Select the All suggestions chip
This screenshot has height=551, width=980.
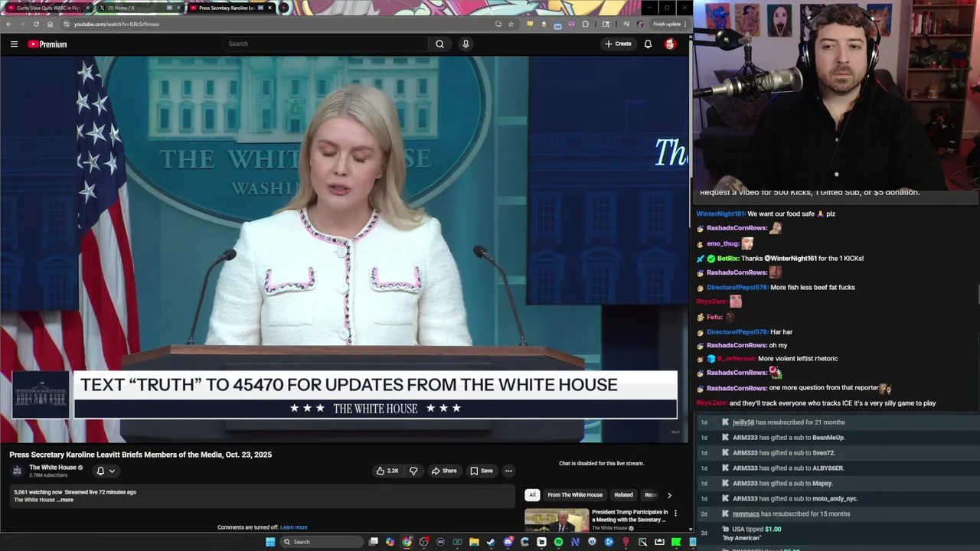tap(532, 495)
